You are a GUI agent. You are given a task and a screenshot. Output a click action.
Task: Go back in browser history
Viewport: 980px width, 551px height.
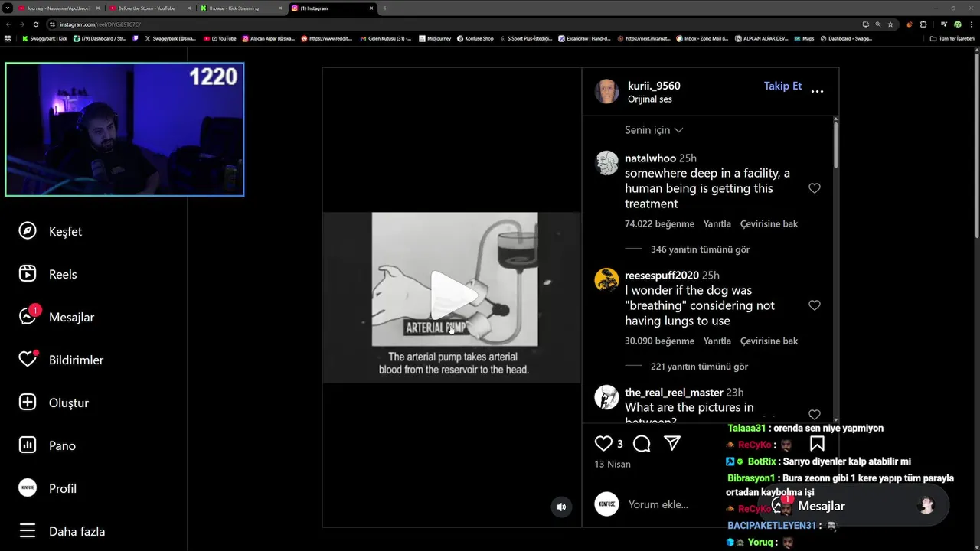point(8,24)
